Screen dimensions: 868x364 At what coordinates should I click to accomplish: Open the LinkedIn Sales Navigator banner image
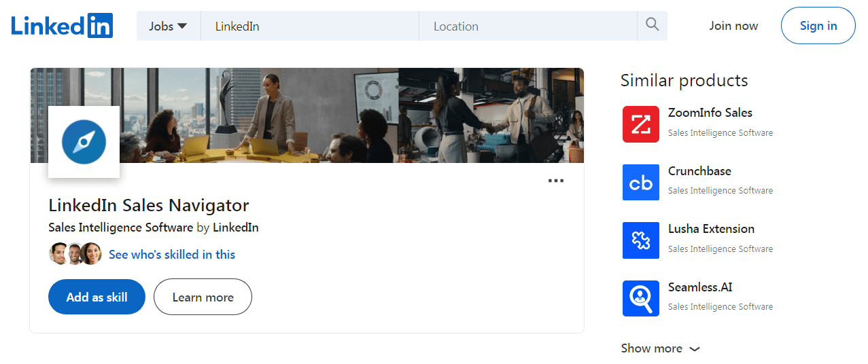(307, 115)
